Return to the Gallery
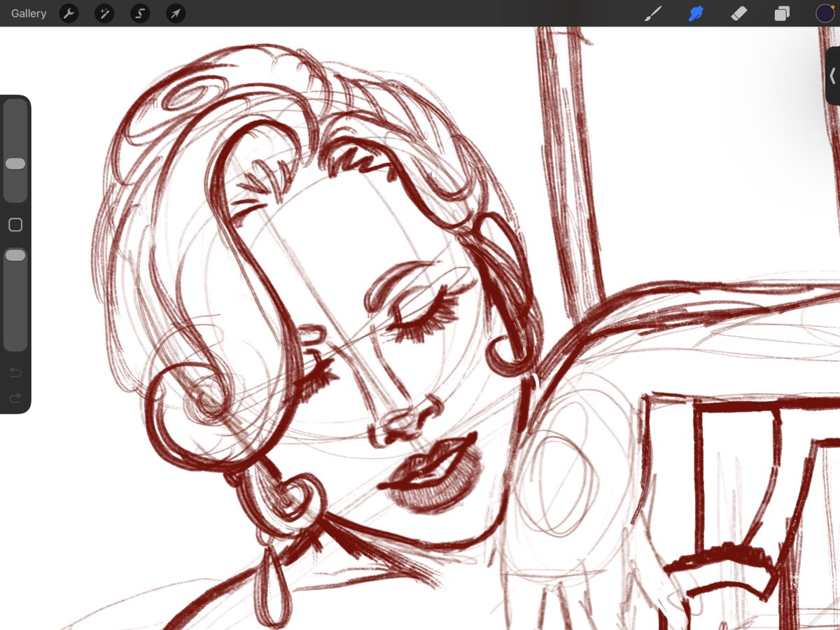The height and width of the screenshot is (630, 840). click(29, 13)
